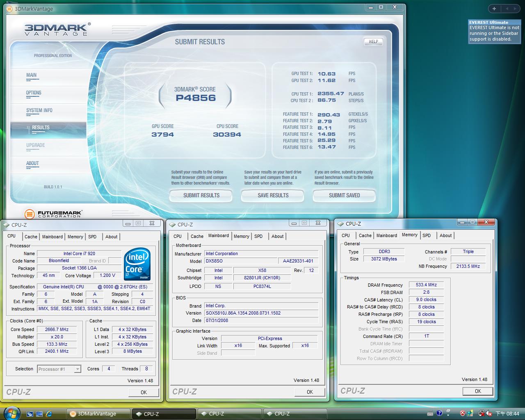The image size is (525, 420).
Task: Click the processor name Intel Core i7 920
Action: [79, 253]
